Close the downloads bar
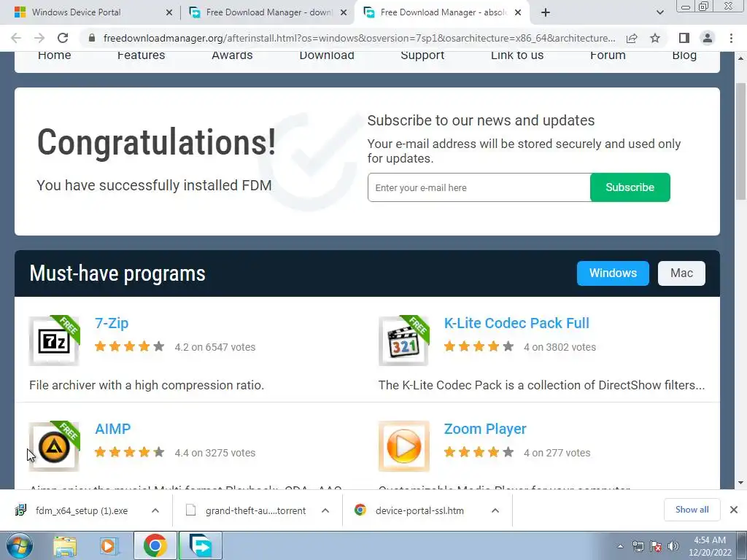Screen dimensions: 747x560 734,510
